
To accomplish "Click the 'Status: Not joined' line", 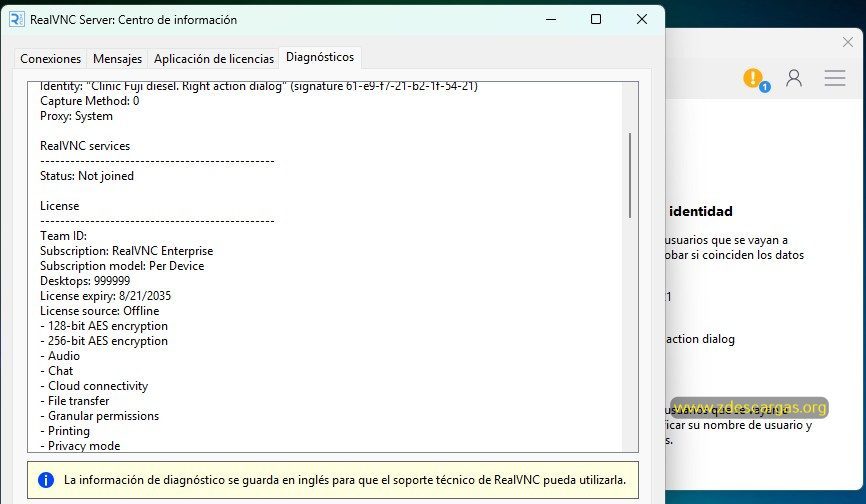I will [87, 176].
